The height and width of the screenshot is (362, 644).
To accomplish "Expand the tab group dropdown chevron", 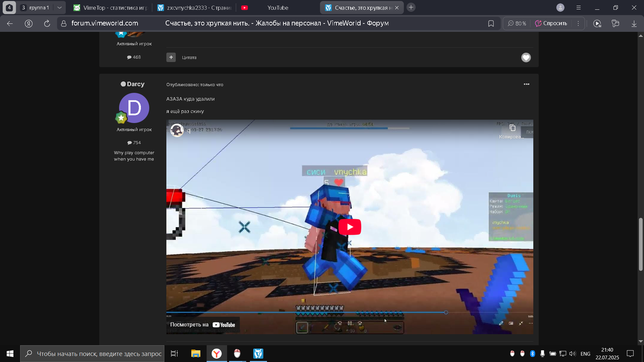I will click(x=59, y=8).
